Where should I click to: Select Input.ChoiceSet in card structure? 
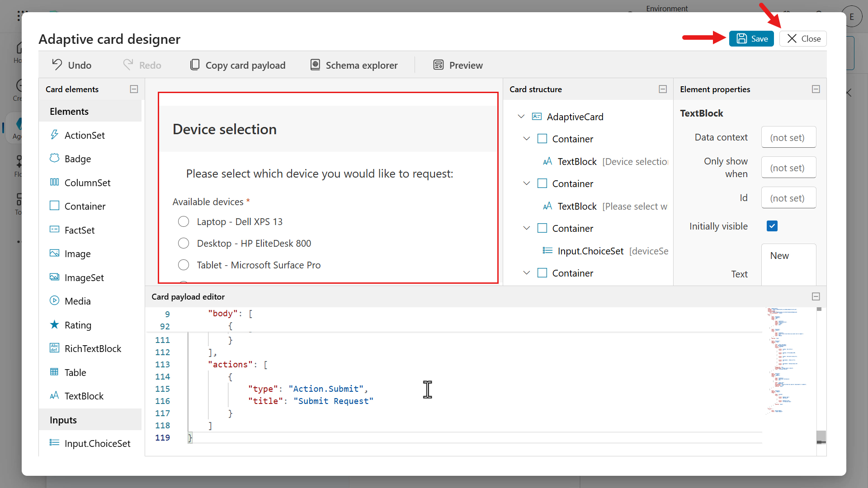coord(590,251)
